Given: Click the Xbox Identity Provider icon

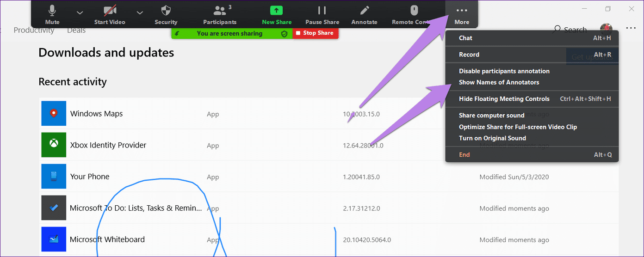Looking at the screenshot, I should 54,145.
